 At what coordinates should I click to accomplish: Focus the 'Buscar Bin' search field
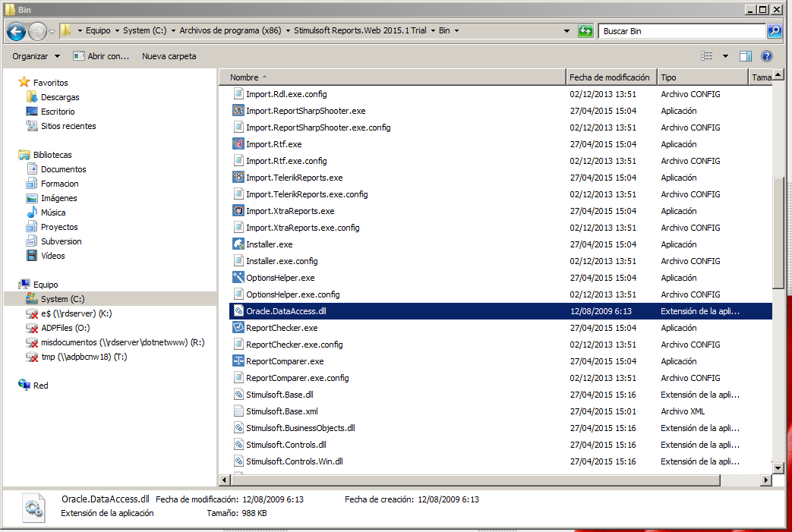pyautogui.click(x=681, y=31)
